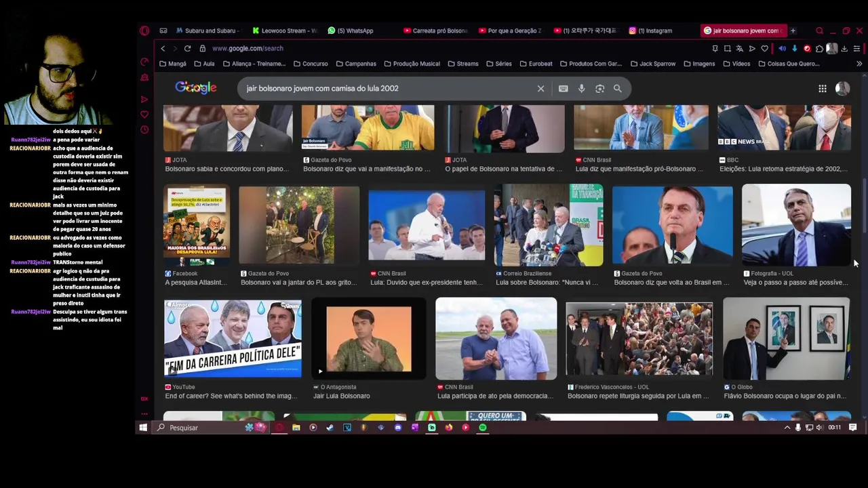This screenshot has width=868, height=488.
Task: Open Opera downloads panel
Action: click(844, 49)
